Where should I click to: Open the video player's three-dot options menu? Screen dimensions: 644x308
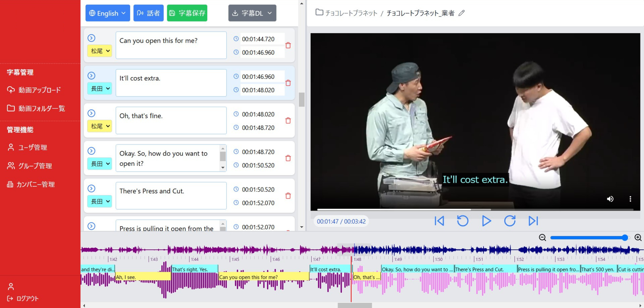630,199
